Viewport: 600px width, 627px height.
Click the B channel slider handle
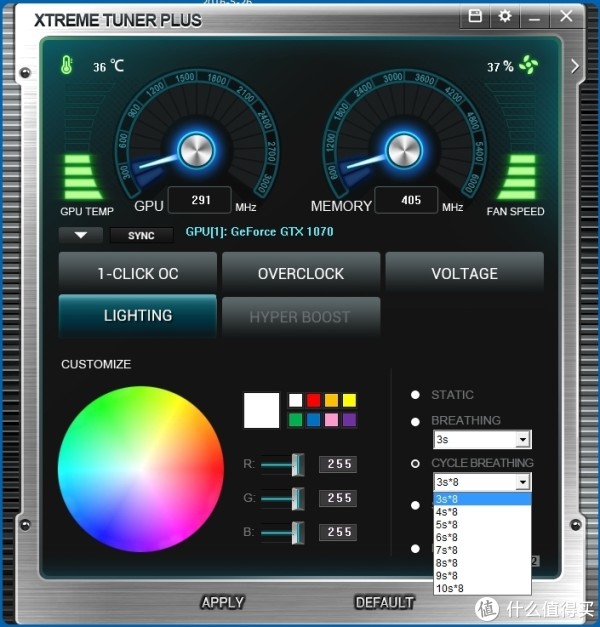(x=298, y=533)
